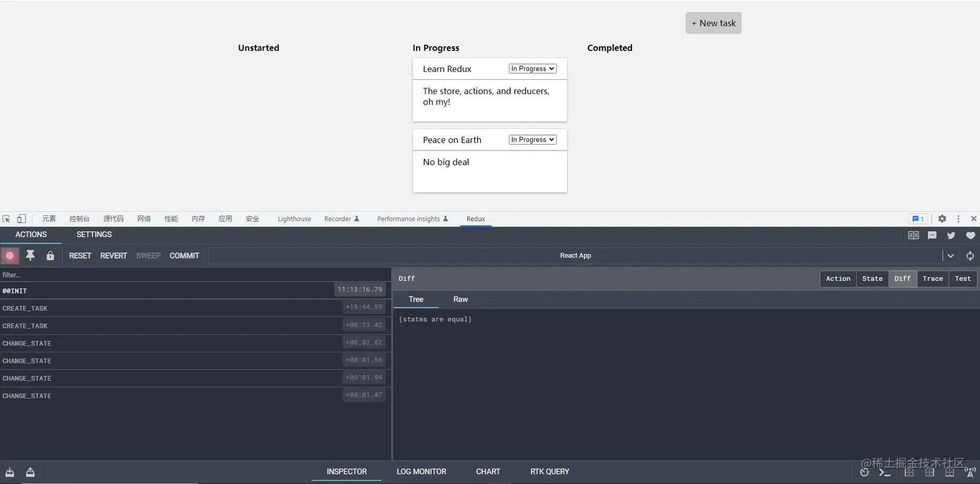Click the feedback chat bubble icon
This screenshot has width=980, height=484.
932,236
